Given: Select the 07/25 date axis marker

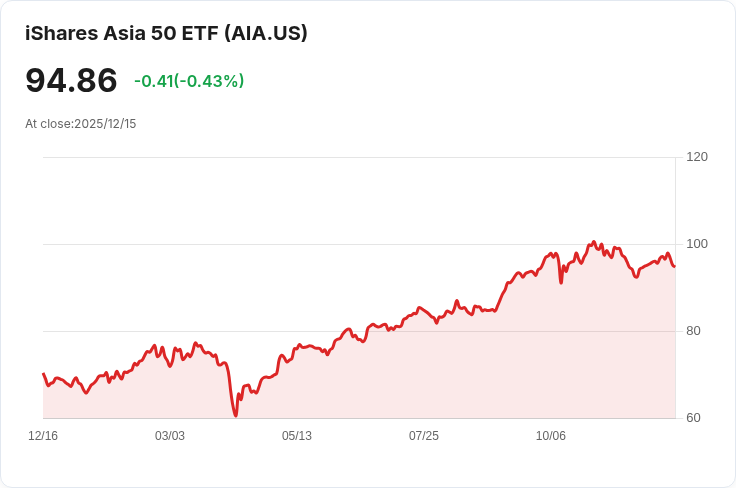Looking at the screenshot, I should click(424, 436).
